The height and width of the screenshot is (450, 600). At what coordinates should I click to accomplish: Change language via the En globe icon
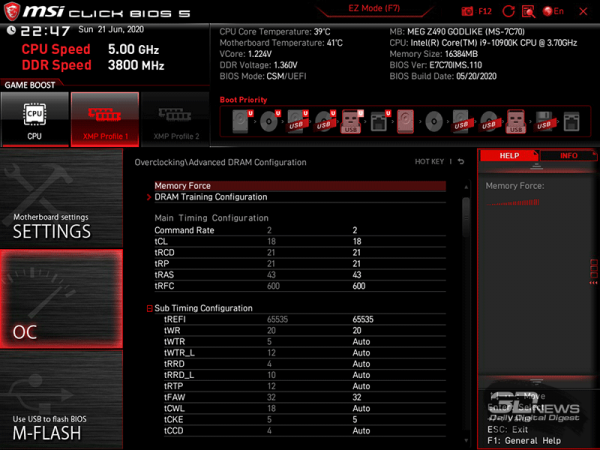[551, 10]
